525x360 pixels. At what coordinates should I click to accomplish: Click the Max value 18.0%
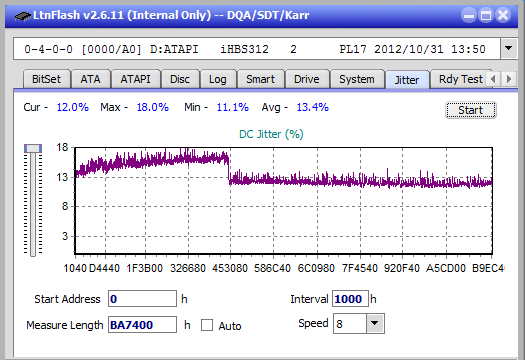tap(152, 107)
